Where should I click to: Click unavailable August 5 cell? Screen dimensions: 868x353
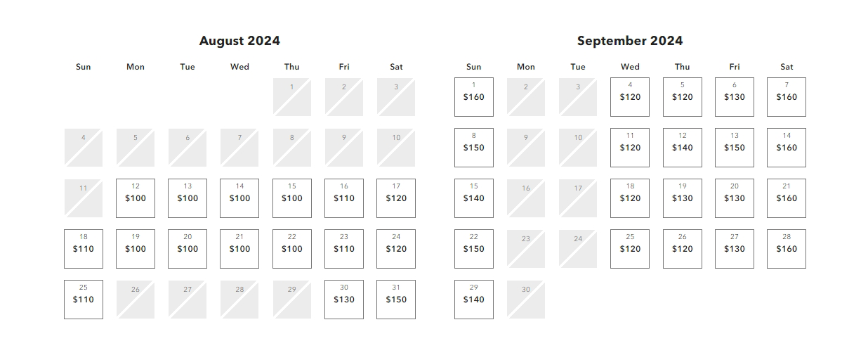pos(136,148)
